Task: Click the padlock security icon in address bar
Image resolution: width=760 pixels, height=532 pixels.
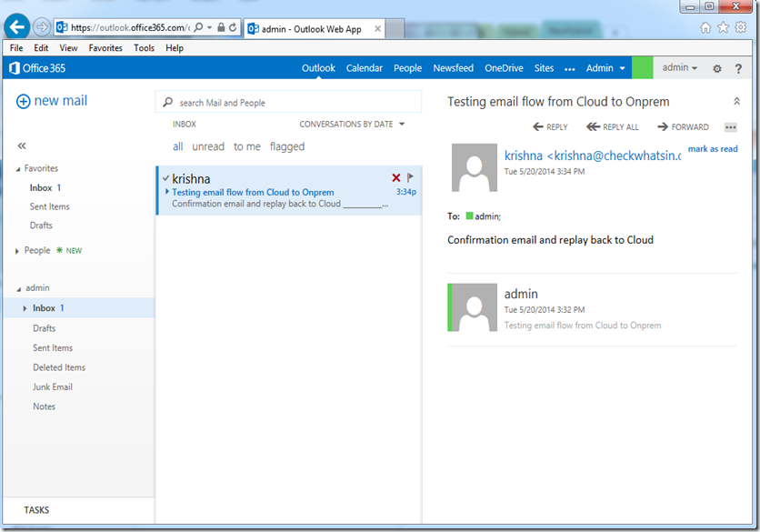Action: click(221, 27)
